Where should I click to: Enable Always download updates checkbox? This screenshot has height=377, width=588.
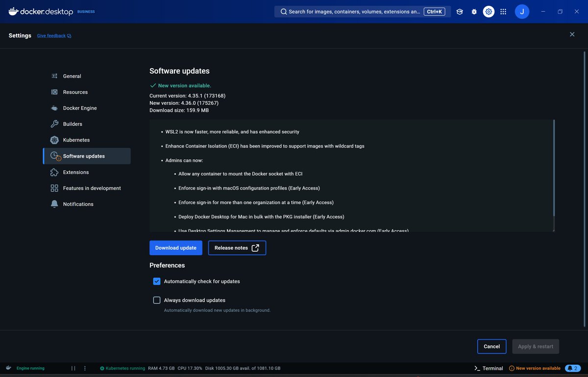[x=157, y=300]
